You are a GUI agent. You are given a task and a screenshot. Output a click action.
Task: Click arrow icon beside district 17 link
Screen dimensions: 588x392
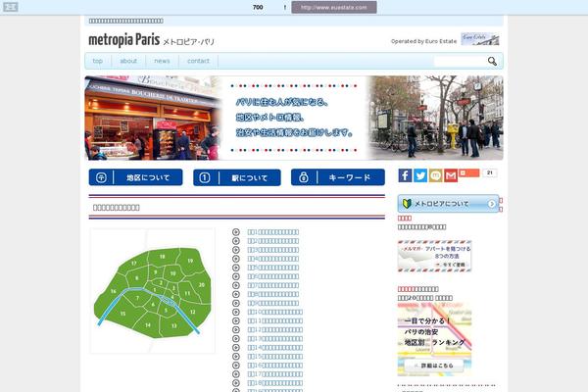click(x=236, y=374)
